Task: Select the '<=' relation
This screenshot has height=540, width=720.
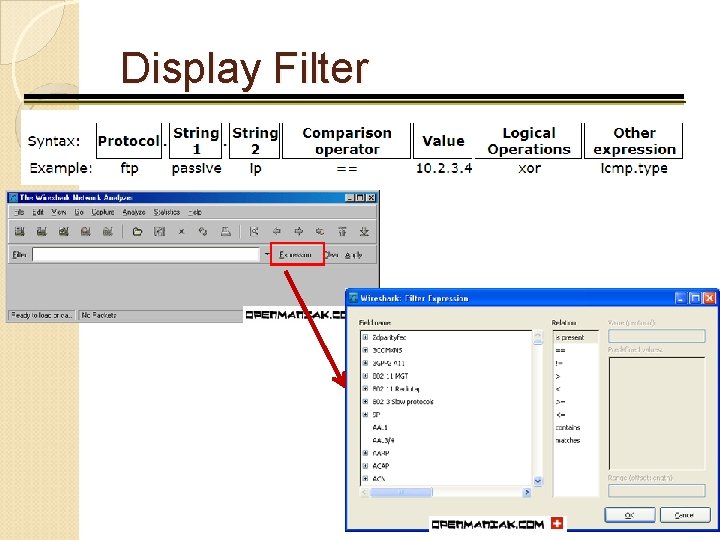Action: (561, 415)
